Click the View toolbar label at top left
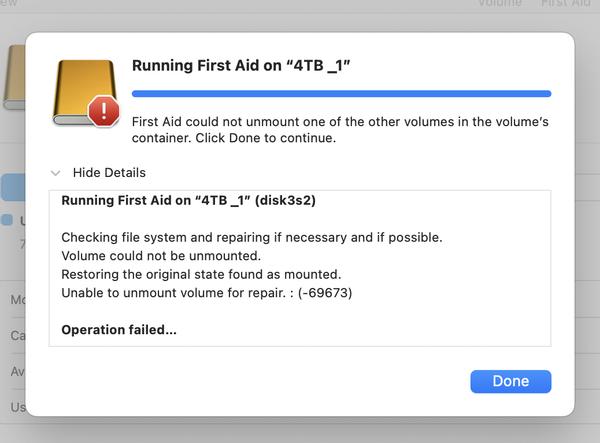Viewport: 600px width, 443px height. coord(8,4)
